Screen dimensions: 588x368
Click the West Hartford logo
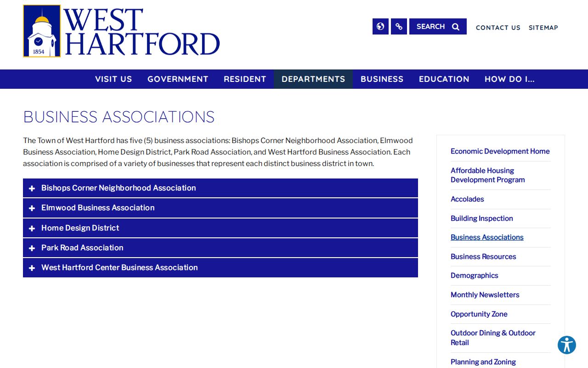pyautogui.click(x=122, y=31)
